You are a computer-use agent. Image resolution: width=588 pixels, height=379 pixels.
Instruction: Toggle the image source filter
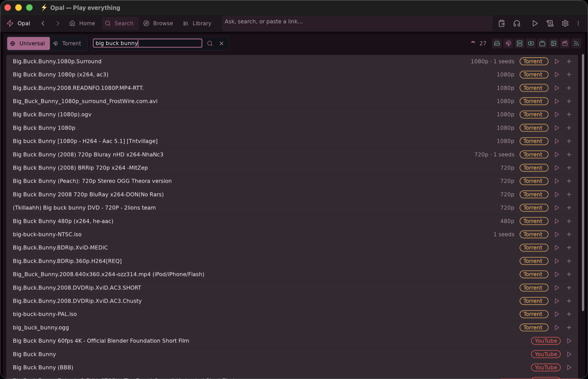point(554,43)
